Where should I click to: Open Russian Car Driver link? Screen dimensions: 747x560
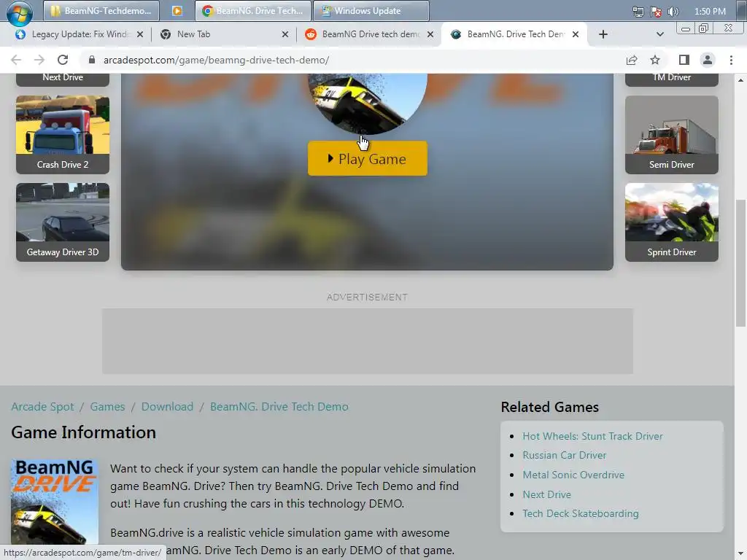(565, 455)
